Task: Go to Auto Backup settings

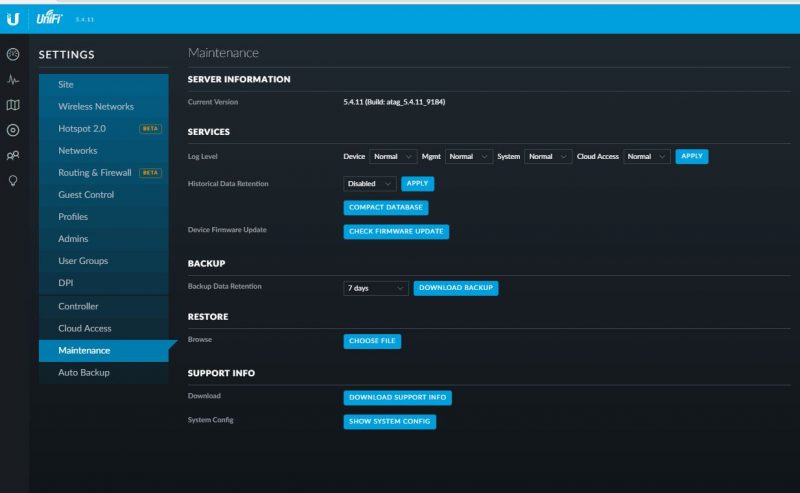Action: [84, 373]
